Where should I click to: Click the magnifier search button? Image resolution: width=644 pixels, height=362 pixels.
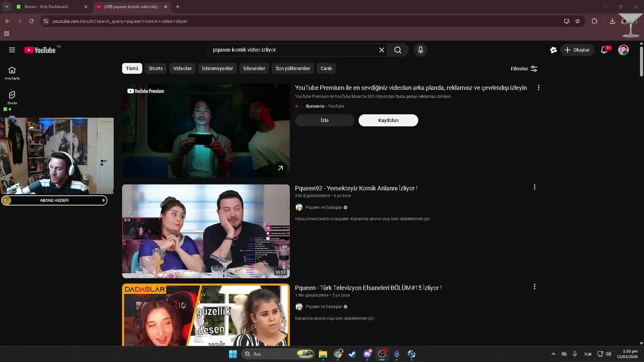click(x=397, y=50)
